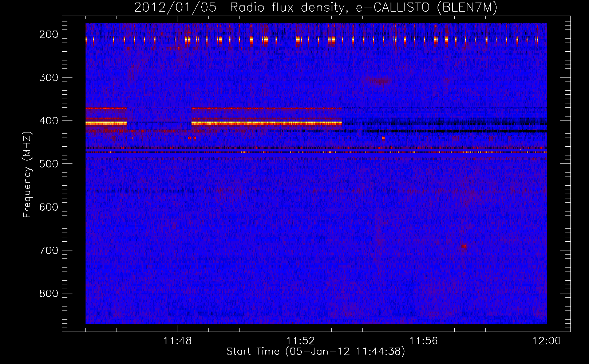The height and width of the screenshot is (364, 589).
Task: Select the 12:00 time axis label
Action: tap(547, 341)
